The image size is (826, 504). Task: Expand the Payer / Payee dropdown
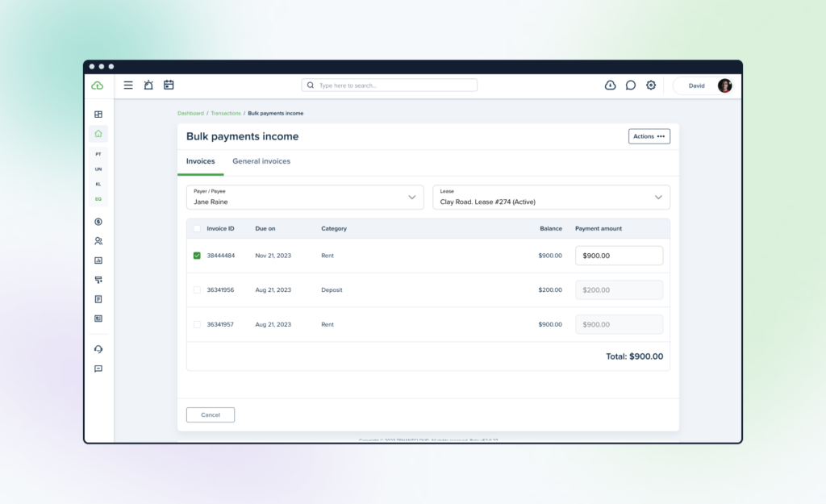tap(305, 197)
